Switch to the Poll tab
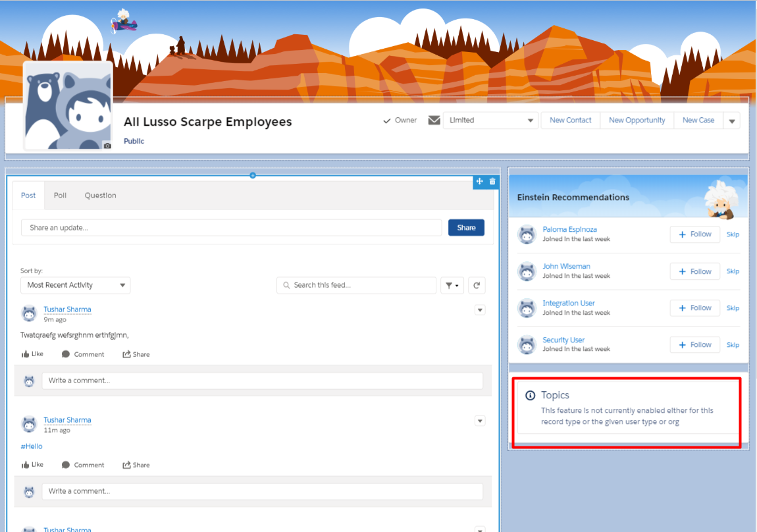 (x=60, y=196)
